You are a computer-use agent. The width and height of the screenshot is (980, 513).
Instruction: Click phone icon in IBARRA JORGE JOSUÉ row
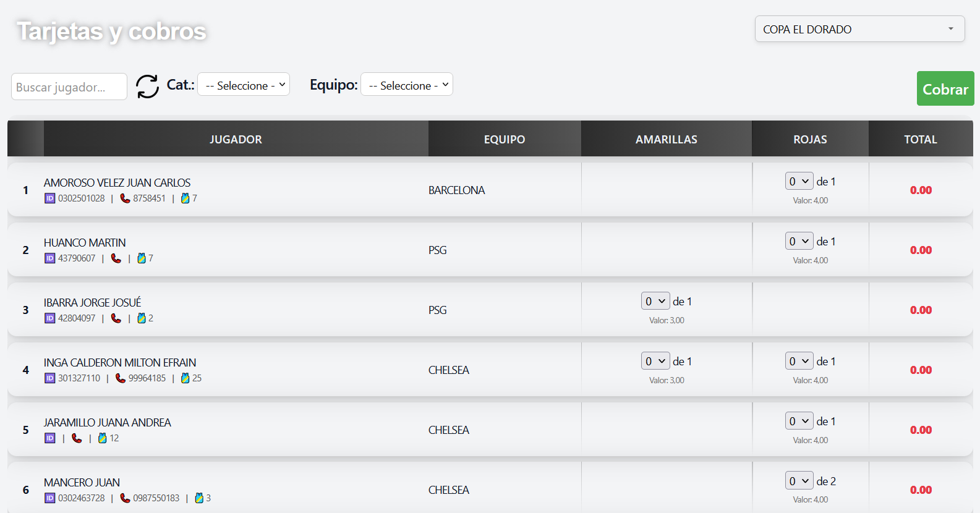pyautogui.click(x=116, y=318)
